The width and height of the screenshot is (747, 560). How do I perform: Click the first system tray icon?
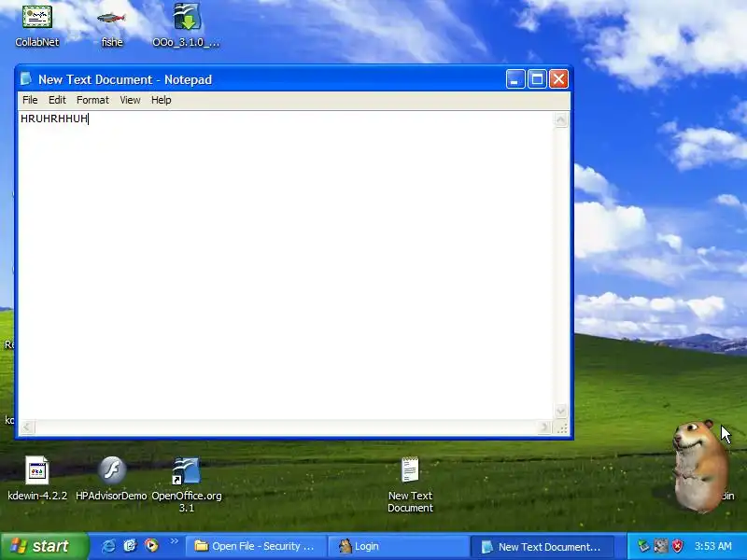643,546
